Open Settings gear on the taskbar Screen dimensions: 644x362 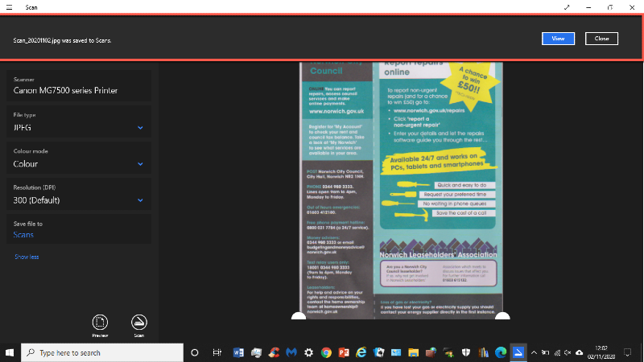(x=308, y=352)
